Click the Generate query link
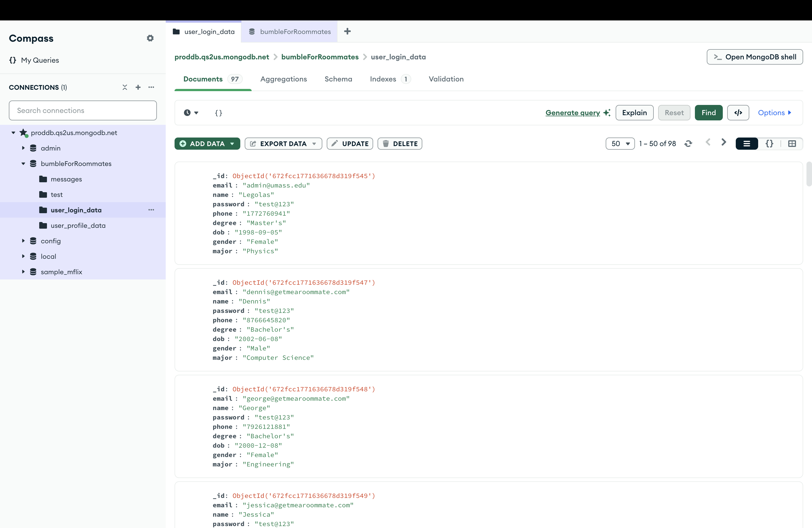Screen dimensions: 812x528 pos(573,113)
